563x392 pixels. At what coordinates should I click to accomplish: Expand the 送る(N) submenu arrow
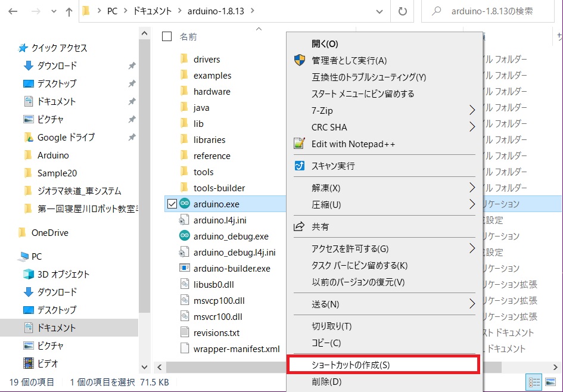[x=472, y=304]
